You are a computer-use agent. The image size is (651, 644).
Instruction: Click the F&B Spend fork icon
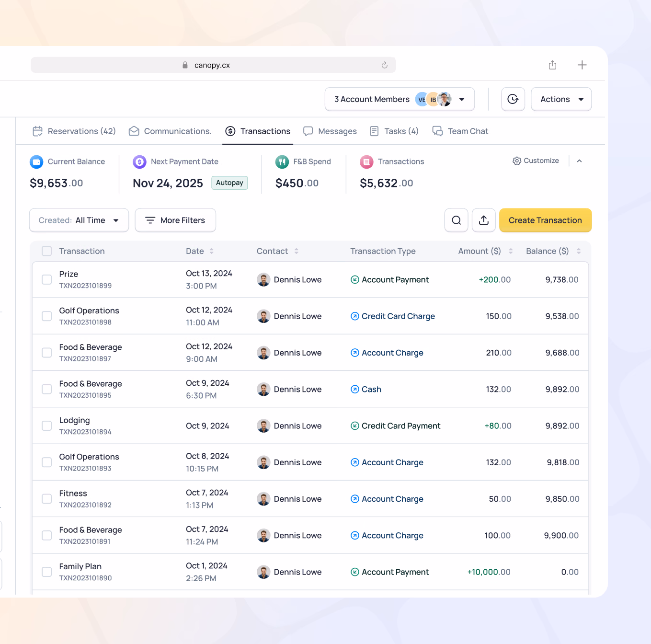point(282,162)
